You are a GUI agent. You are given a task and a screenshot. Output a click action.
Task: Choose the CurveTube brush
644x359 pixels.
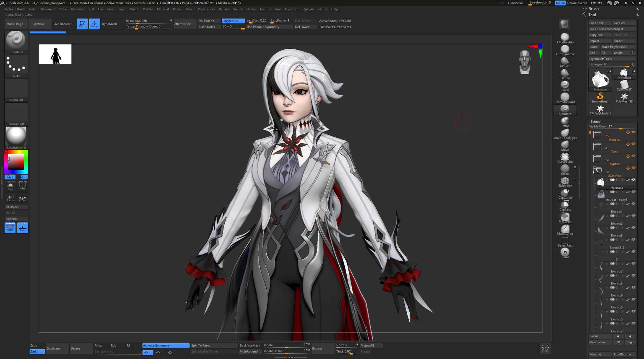click(565, 157)
